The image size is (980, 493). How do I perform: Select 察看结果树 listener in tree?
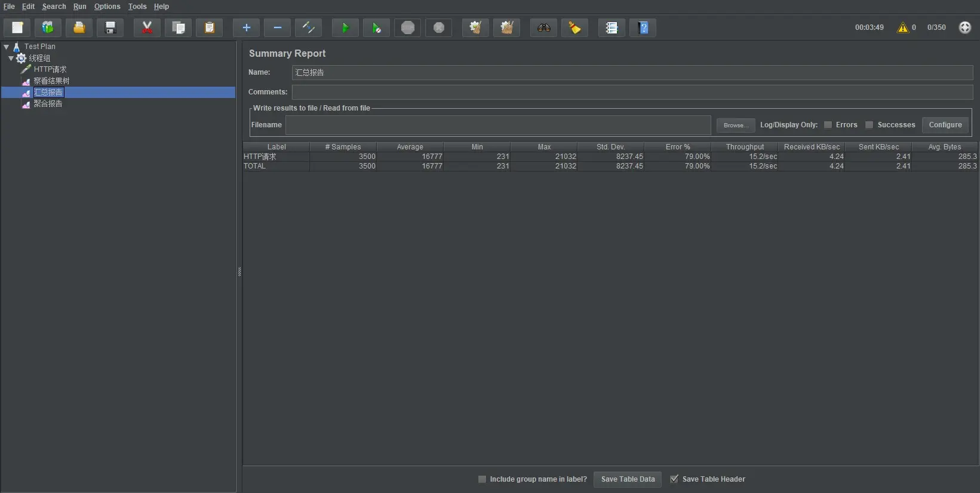click(51, 81)
